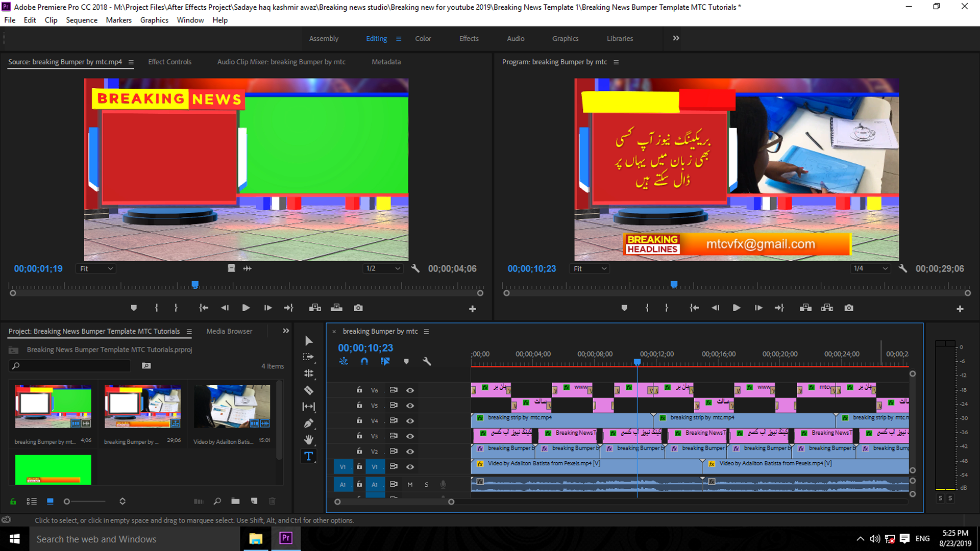980x551 pixels.
Task: Open the Effects workspace tab
Action: 469,38
